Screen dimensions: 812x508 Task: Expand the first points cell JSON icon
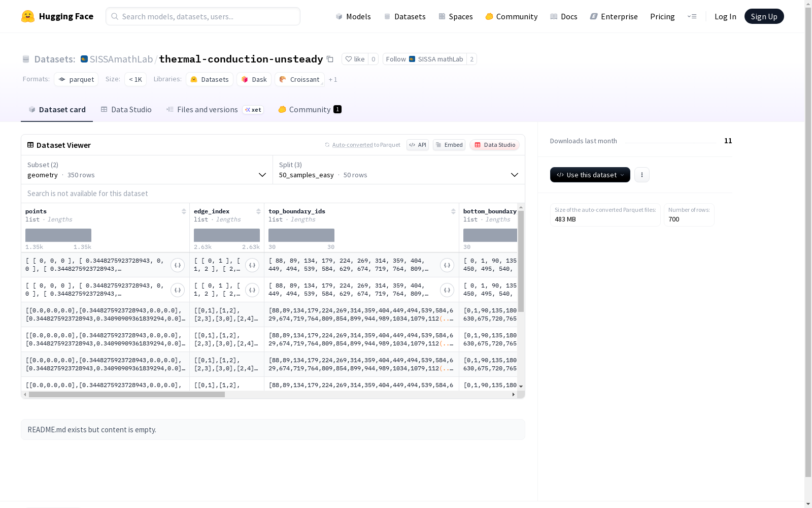point(178,265)
